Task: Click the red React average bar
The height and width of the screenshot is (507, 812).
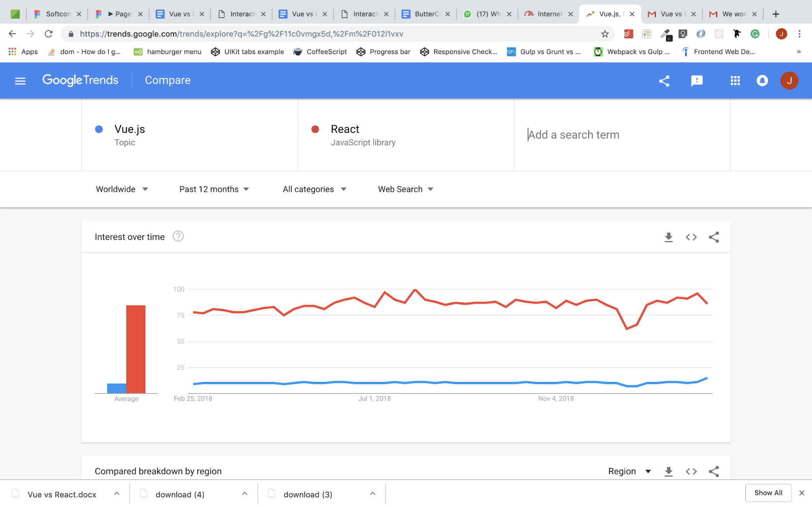Action: [136, 349]
